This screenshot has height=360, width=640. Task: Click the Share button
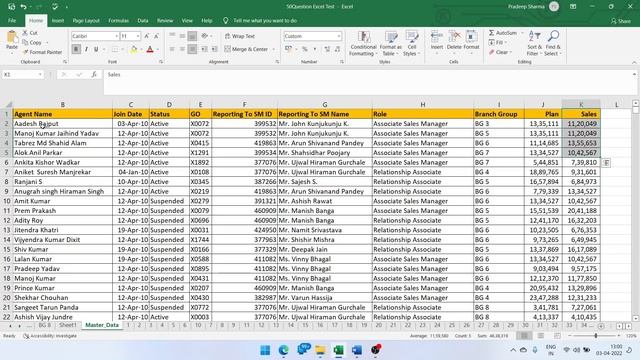click(x=621, y=21)
